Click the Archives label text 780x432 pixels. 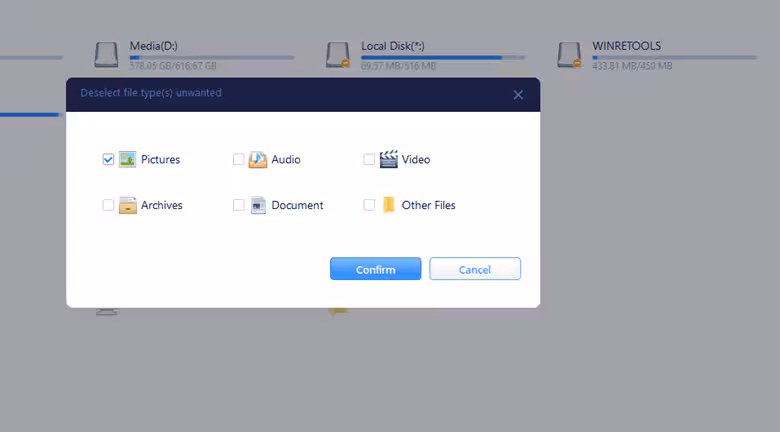point(162,206)
